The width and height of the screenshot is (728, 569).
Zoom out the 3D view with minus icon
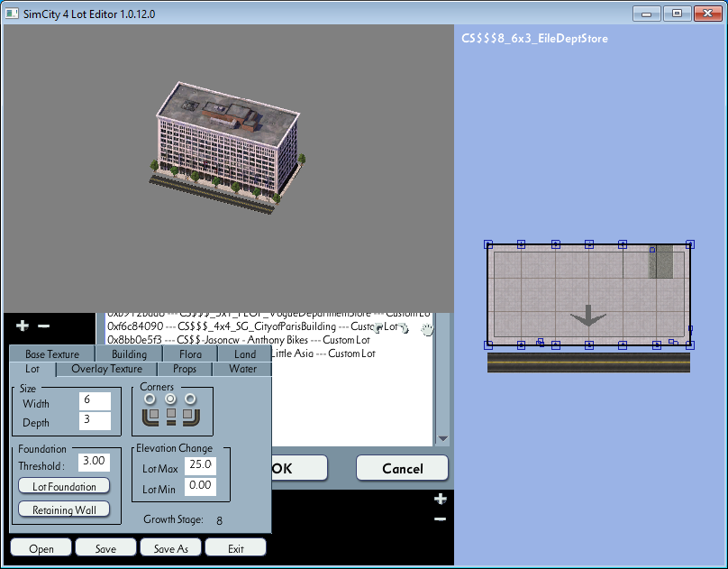(x=43, y=326)
